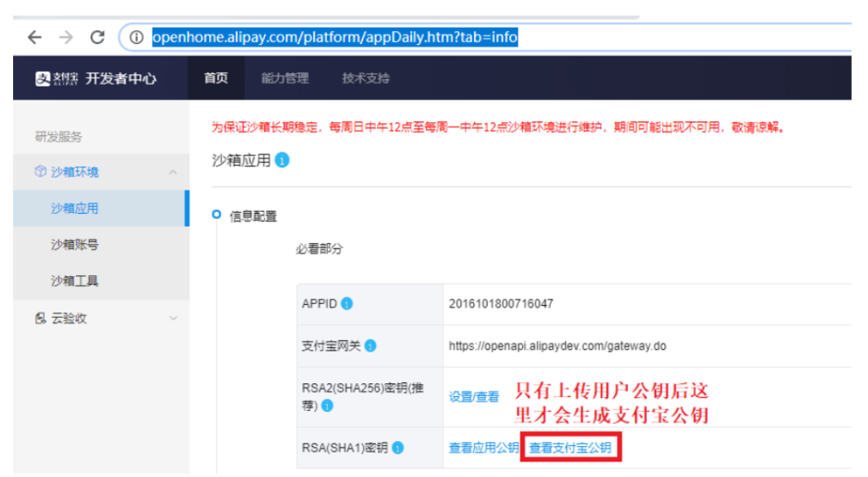
Task: Open 设置/查看 link for RSA2 key
Action: [474, 397]
